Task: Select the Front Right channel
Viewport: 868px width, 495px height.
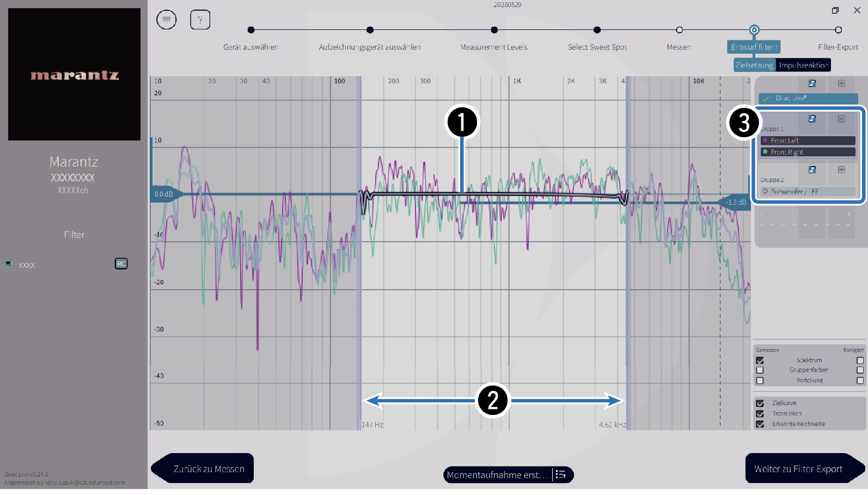Action: [x=808, y=152]
